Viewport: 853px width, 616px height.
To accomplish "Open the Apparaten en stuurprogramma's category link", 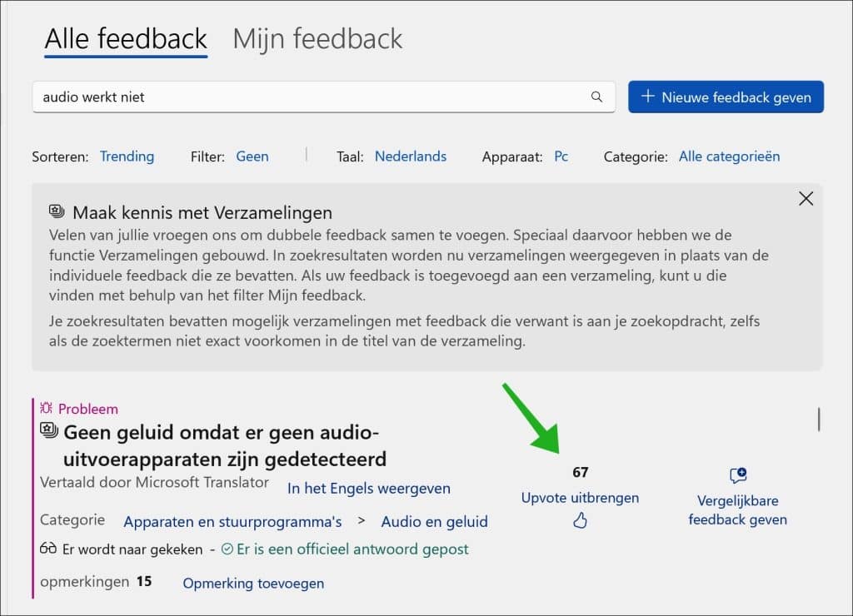I will pos(232,522).
